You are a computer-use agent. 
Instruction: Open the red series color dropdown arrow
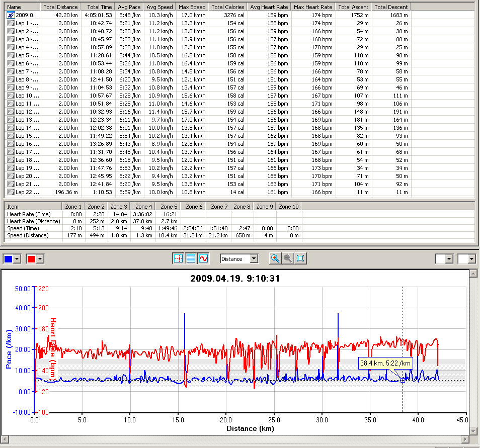[41, 259]
